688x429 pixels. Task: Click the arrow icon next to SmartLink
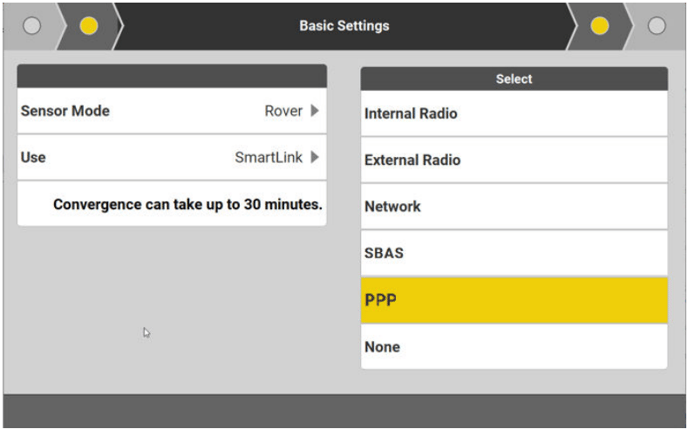315,157
